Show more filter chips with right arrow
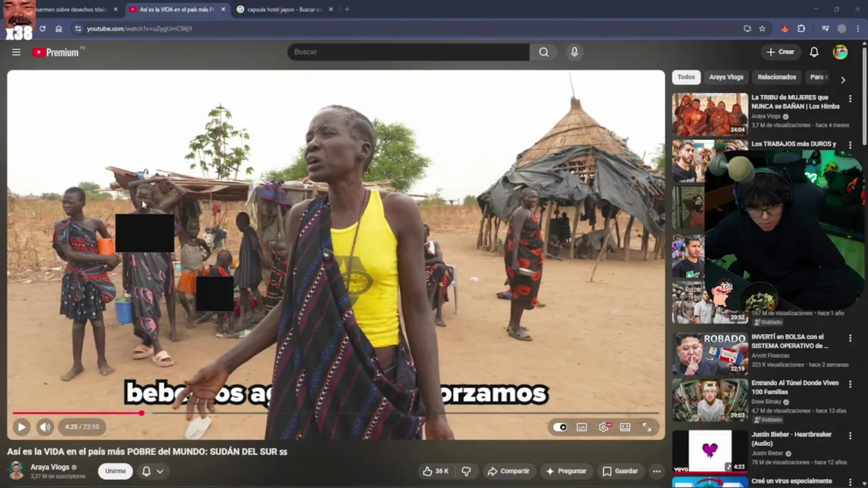This screenshot has height=488, width=868. (x=843, y=80)
